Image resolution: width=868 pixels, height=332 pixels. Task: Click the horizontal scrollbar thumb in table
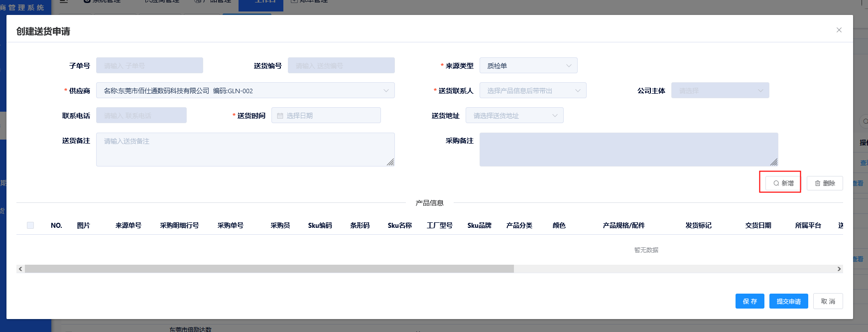click(x=269, y=269)
